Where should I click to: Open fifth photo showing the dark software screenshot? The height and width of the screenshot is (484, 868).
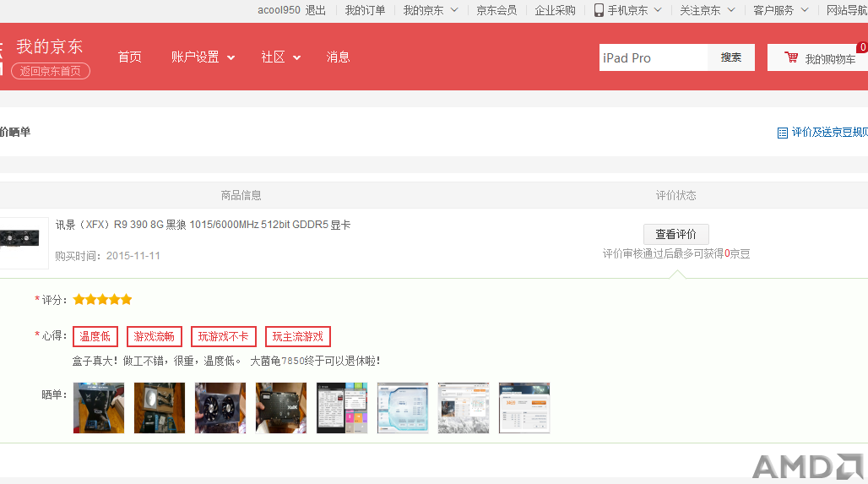pos(342,408)
